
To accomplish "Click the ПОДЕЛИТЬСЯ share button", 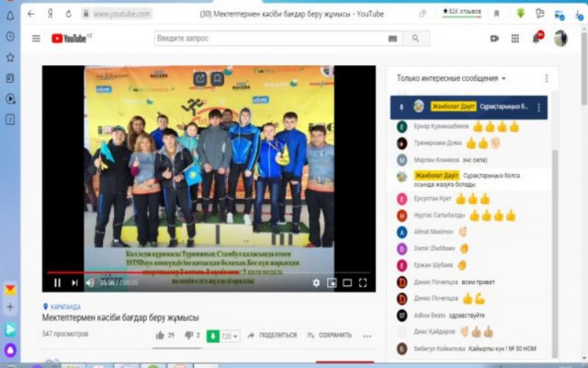I will (x=272, y=336).
